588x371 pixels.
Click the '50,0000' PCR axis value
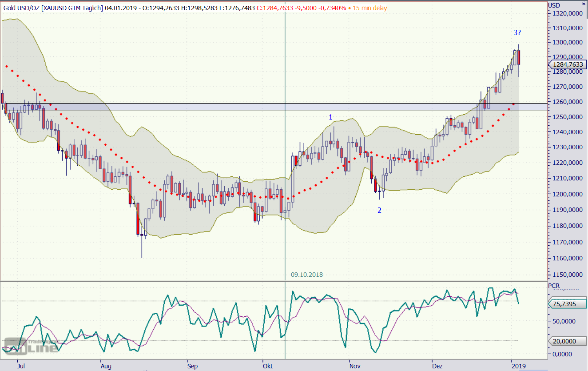(x=564, y=321)
